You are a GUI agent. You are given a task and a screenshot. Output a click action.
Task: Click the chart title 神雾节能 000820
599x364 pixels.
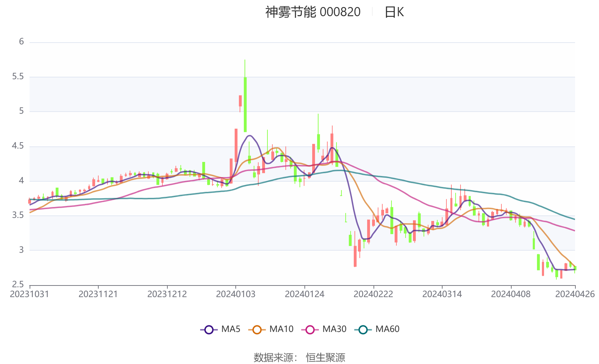(x=313, y=12)
